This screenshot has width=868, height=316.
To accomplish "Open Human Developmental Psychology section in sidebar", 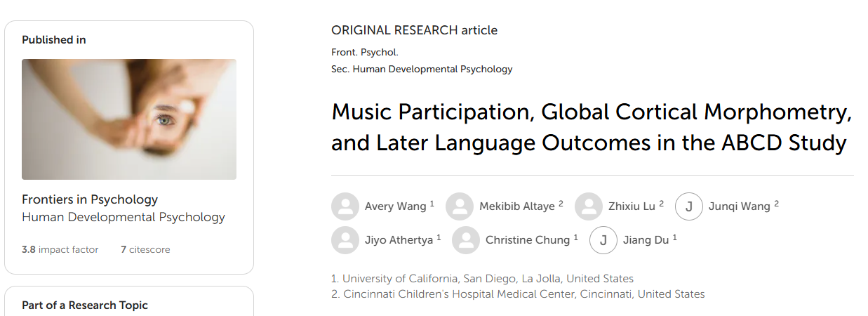I will tap(123, 218).
